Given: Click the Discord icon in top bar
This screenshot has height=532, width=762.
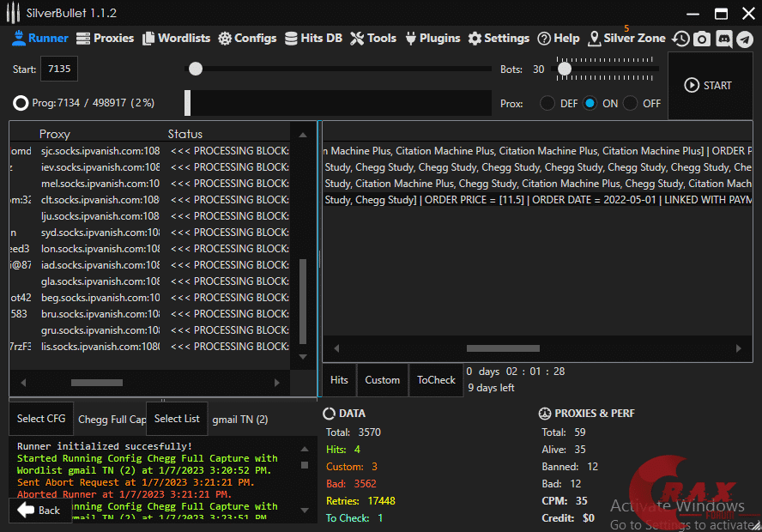Looking at the screenshot, I should [723, 39].
